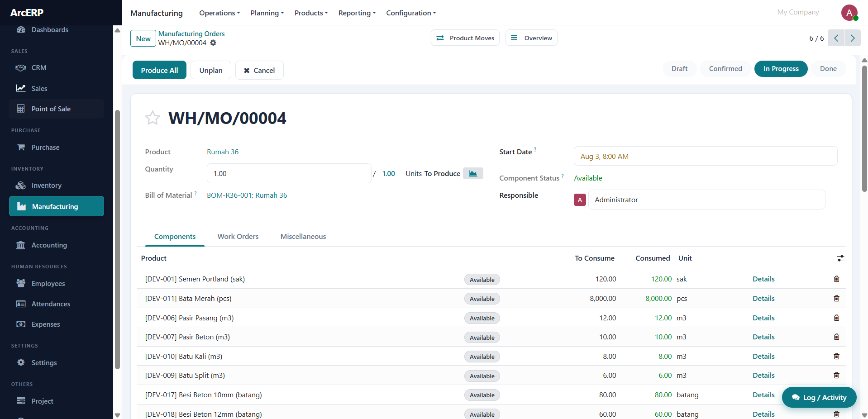This screenshot has width=868, height=419.
Task: Click the Expenses money icon
Action: [x=21, y=324]
